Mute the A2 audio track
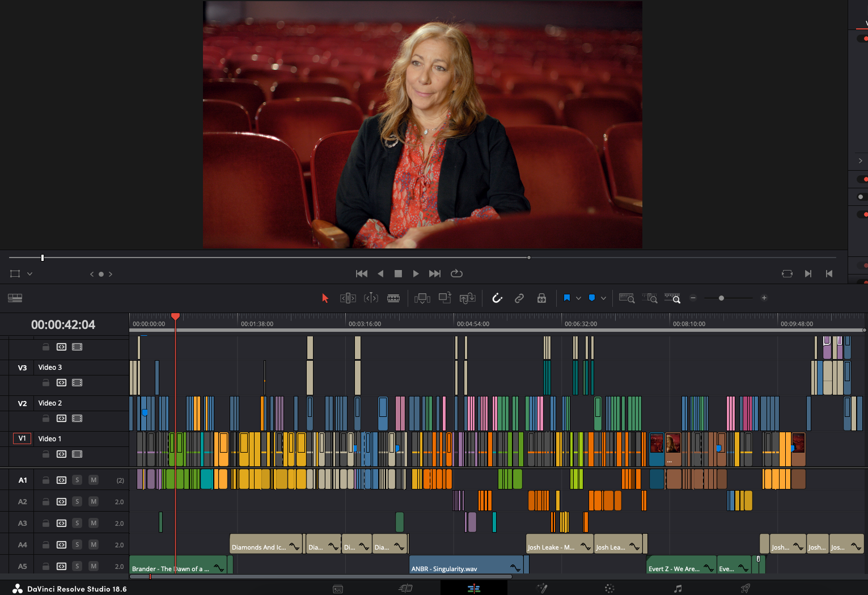The height and width of the screenshot is (595, 868). 94,502
